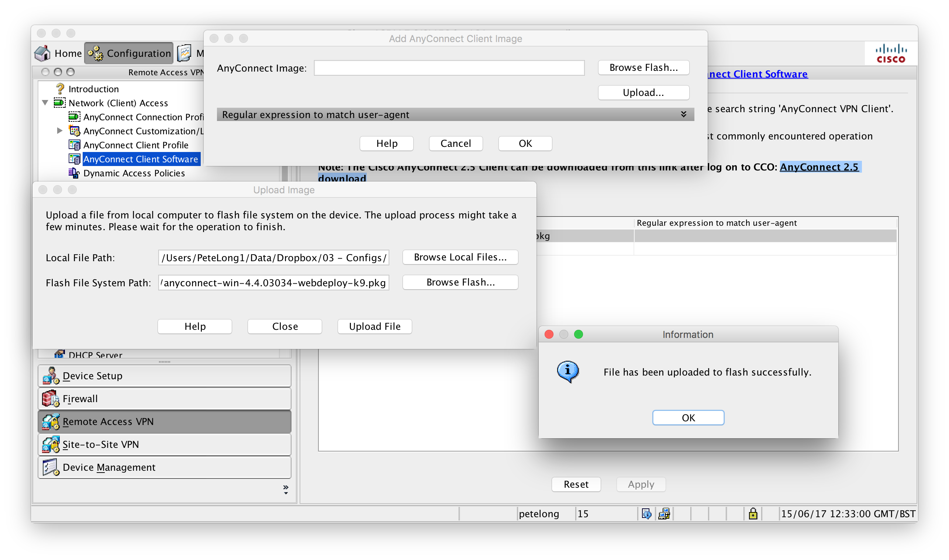Click Browse Flash in Upload Image dialog
The width and height of the screenshot is (949, 560).
click(x=460, y=282)
